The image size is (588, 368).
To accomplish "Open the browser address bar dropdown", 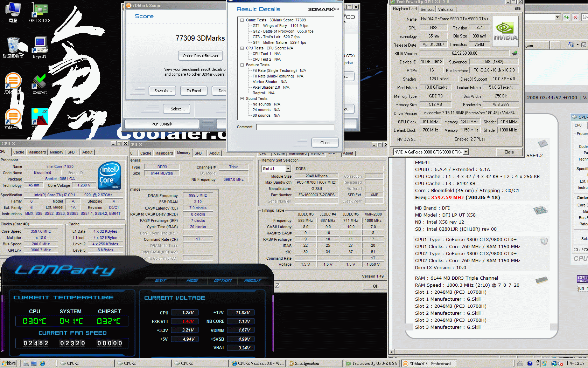I will coord(558,17).
